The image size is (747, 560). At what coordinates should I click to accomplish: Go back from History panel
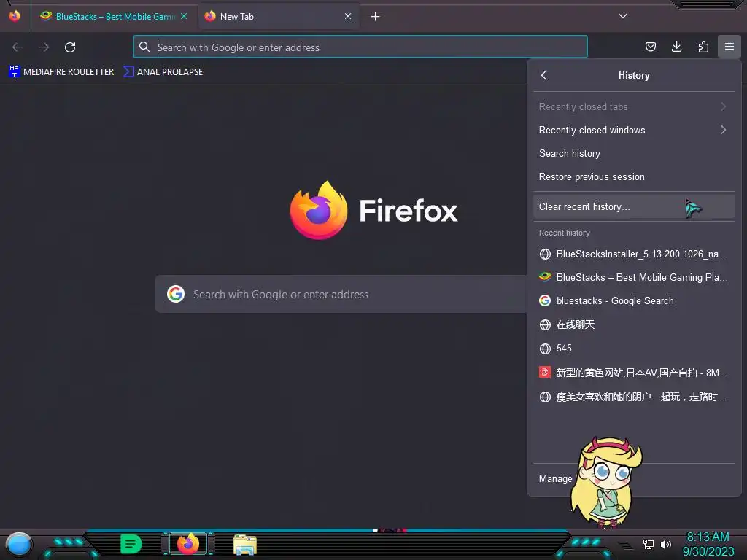544,75
